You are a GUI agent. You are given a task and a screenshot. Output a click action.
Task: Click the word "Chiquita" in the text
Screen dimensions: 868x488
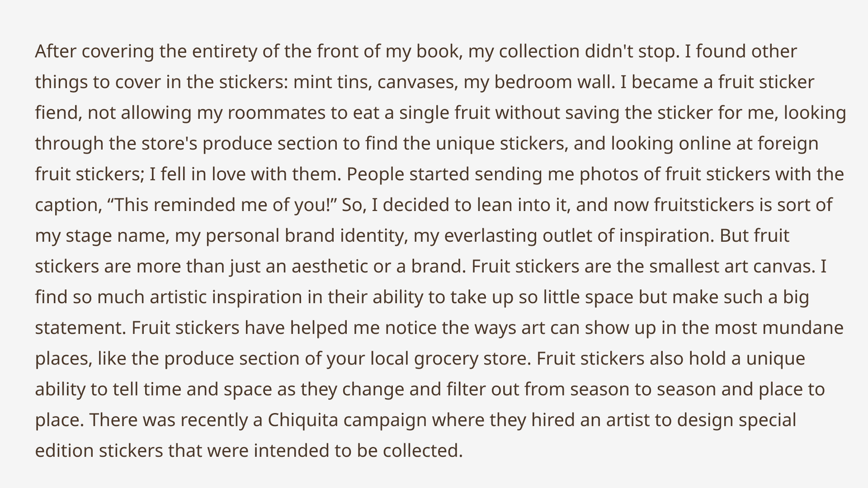tap(303, 420)
